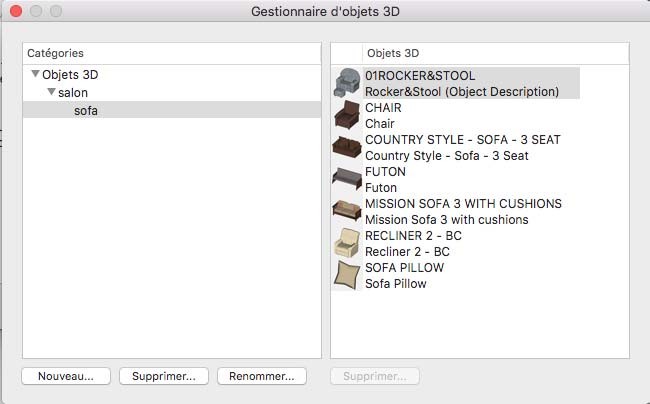The width and height of the screenshot is (650, 404).
Task: Select the Recliner 2 - BC icon
Action: pyautogui.click(x=346, y=243)
